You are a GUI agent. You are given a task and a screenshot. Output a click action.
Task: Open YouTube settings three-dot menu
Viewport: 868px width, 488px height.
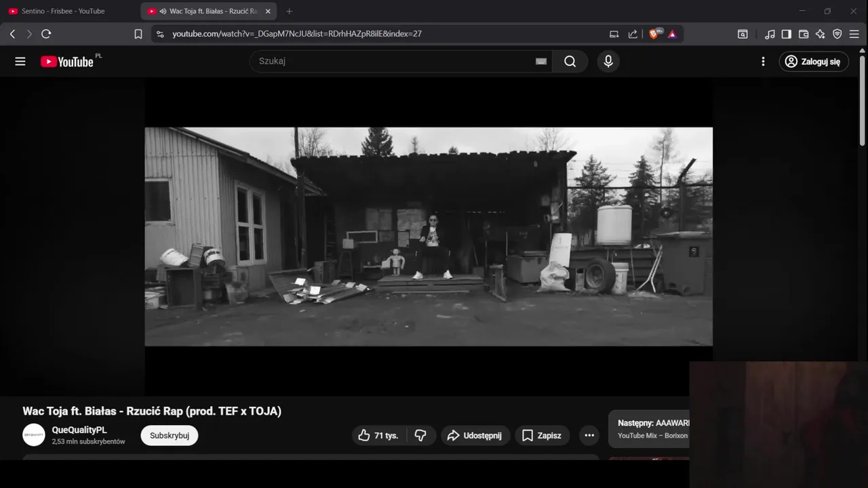(x=763, y=62)
